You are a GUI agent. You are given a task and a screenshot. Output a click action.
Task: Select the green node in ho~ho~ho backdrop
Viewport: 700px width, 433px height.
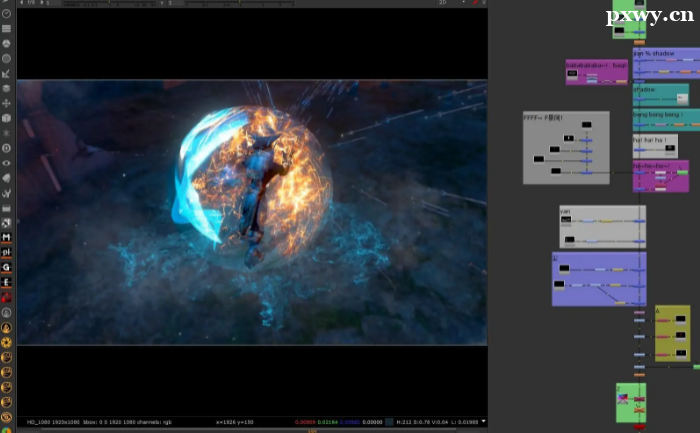683,173
